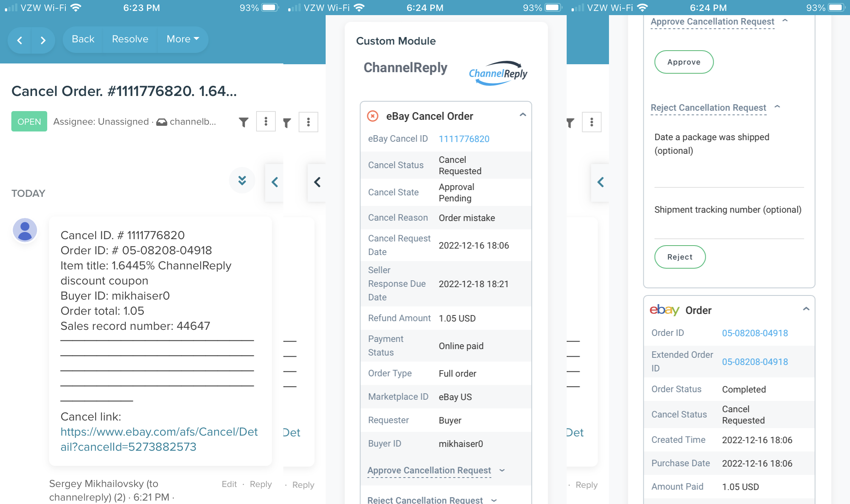Tap the Back button

[83, 39]
